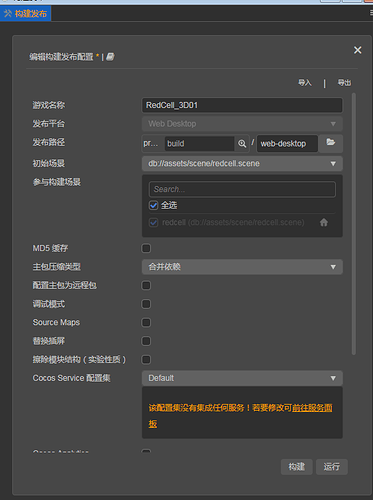Open the panel menu icon at top right
Screen dimensions: 373x500
point(371,13)
